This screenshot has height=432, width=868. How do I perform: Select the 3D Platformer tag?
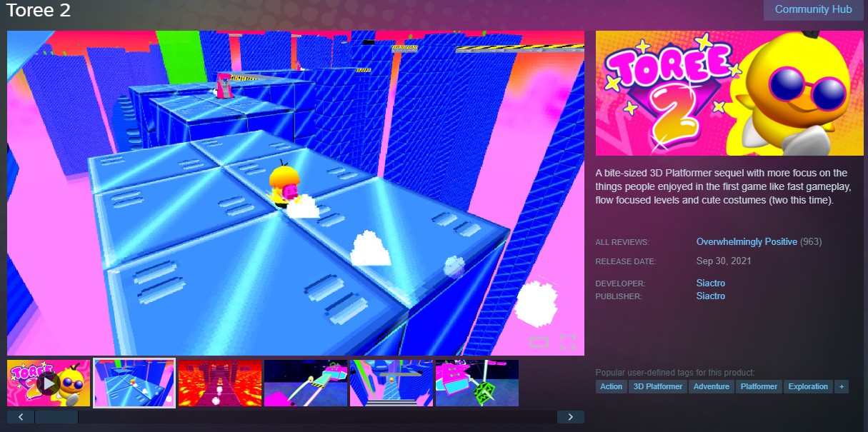659,386
